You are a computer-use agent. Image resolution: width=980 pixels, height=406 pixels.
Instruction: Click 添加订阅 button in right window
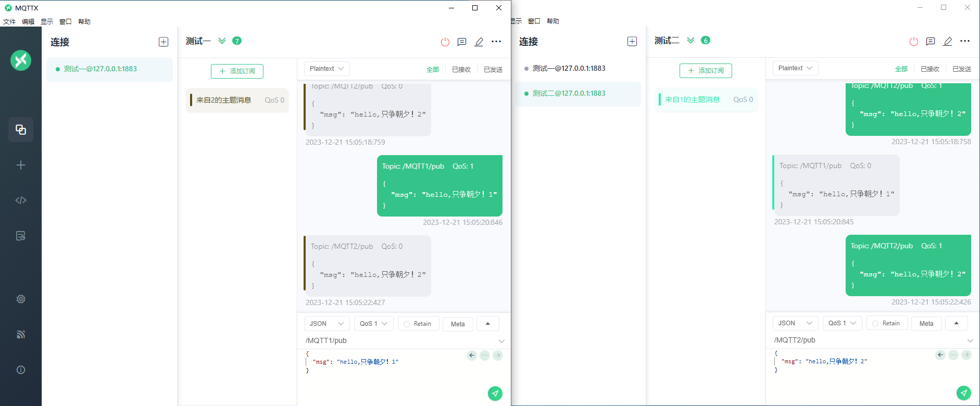click(706, 71)
